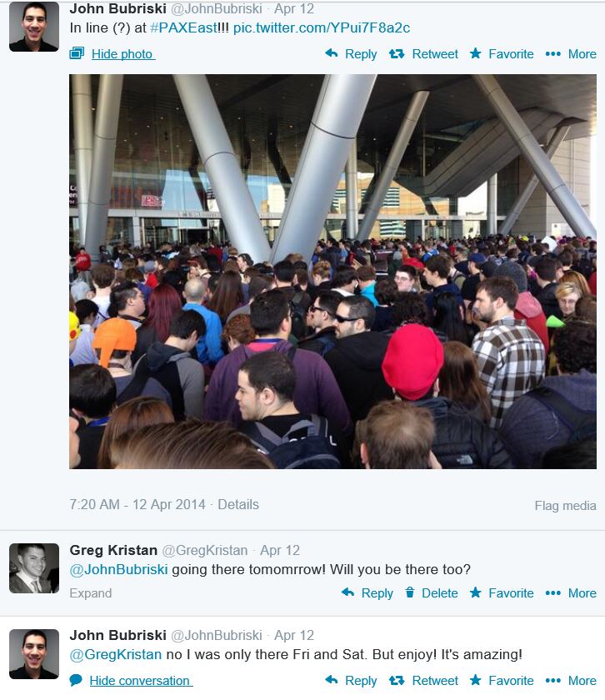Favorite Greg Kristan's reply
Screen dimensions: 605x700
[x=502, y=592]
